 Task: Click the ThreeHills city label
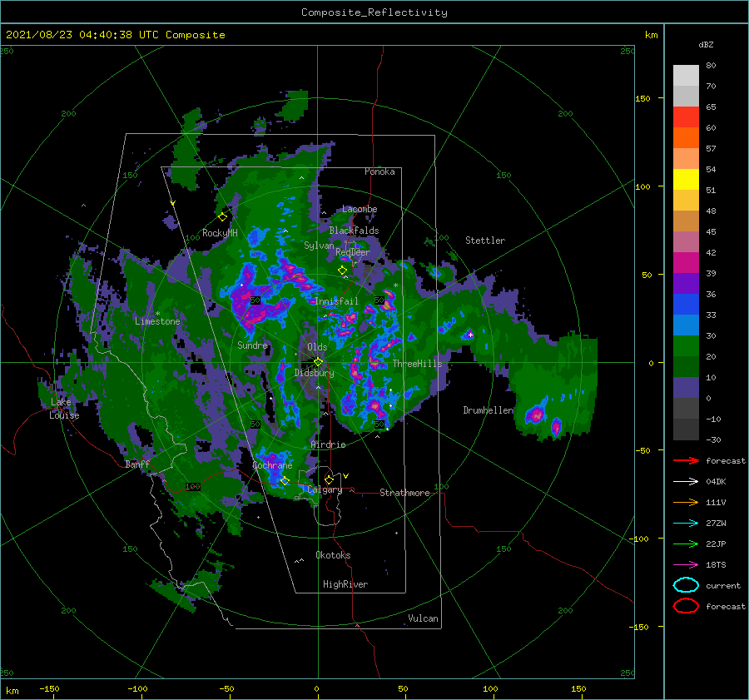[418, 364]
